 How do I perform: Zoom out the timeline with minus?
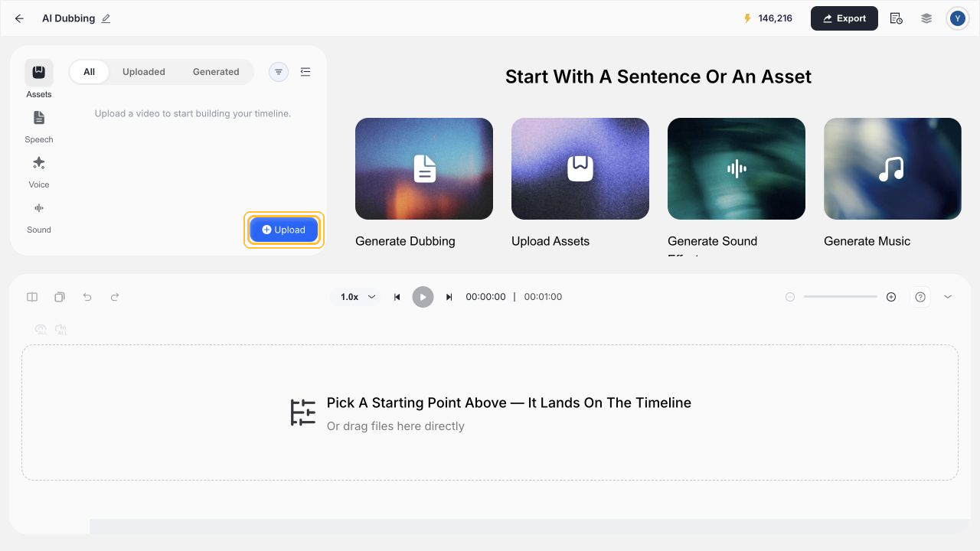[x=790, y=297]
